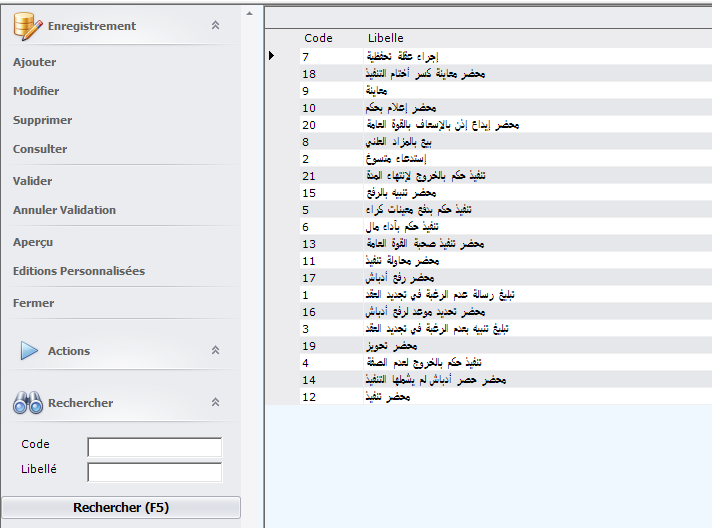Collapse the Actions panel chevron
The height and width of the screenshot is (528, 712).
tap(215, 350)
